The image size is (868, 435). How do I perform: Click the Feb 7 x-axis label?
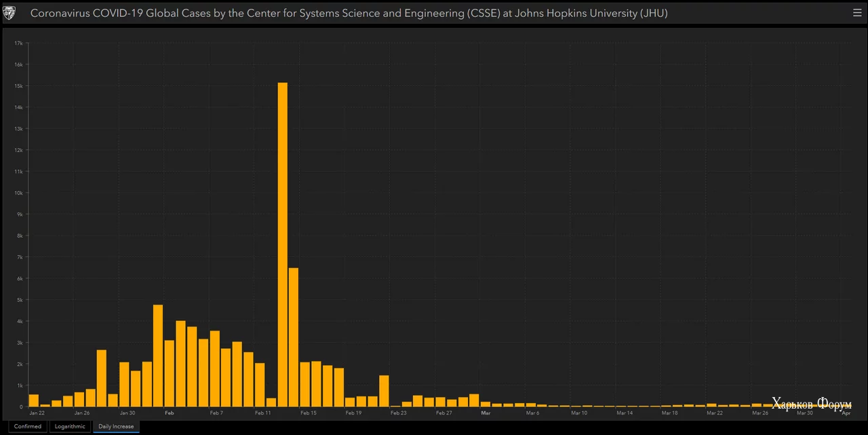pos(216,413)
